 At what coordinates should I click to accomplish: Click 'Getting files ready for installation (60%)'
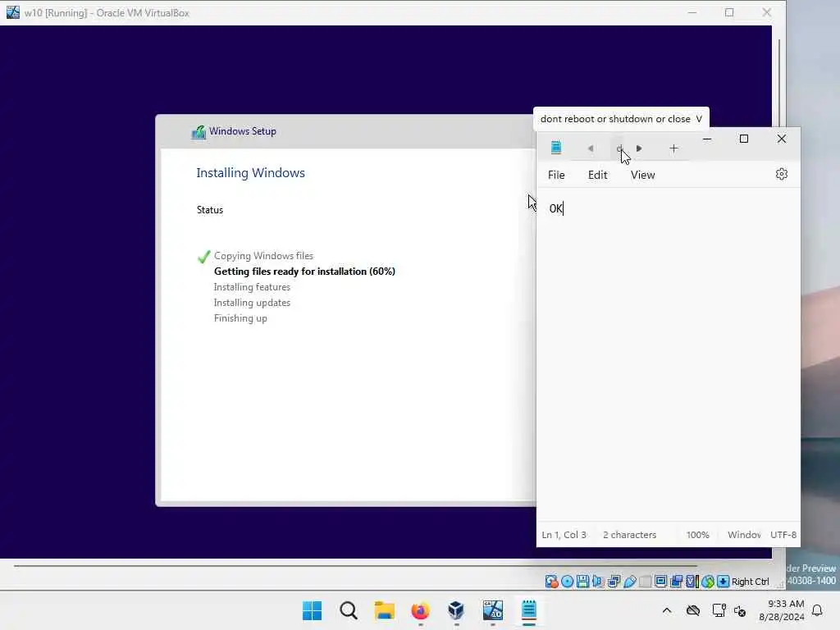pos(304,271)
